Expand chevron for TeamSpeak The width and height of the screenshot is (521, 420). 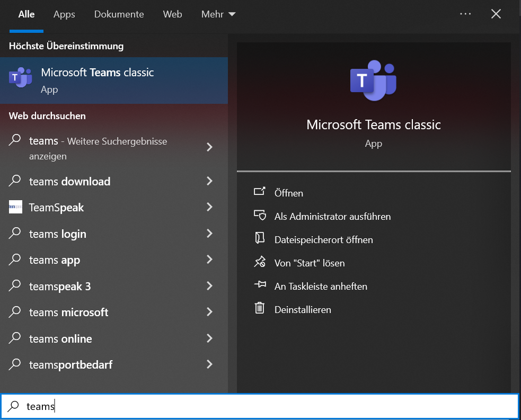click(209, 207)
